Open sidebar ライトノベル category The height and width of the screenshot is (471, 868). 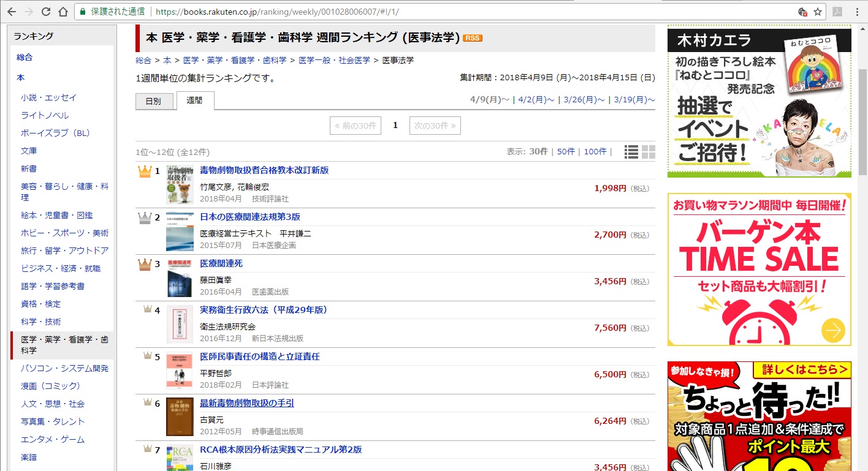coord(45,115)
